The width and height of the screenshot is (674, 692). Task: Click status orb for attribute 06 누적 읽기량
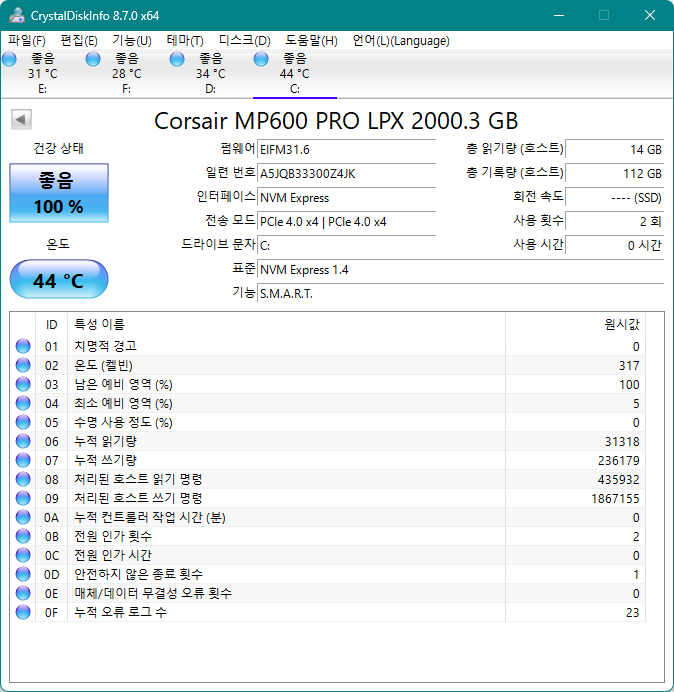(23, 441)
